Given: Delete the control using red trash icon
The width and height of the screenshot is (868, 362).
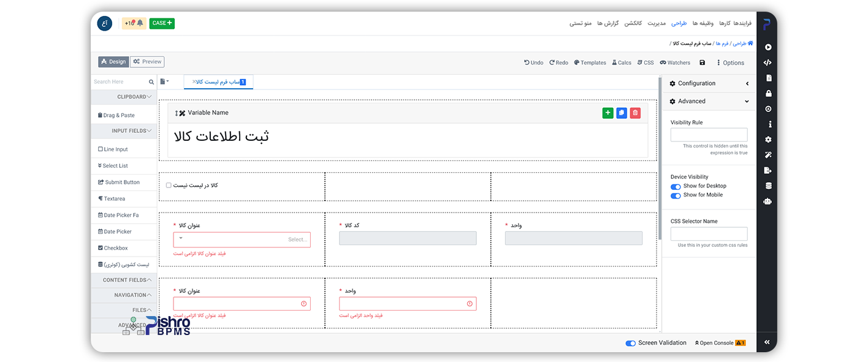Looking at the screenshot, I should click(x=635, y=113).
